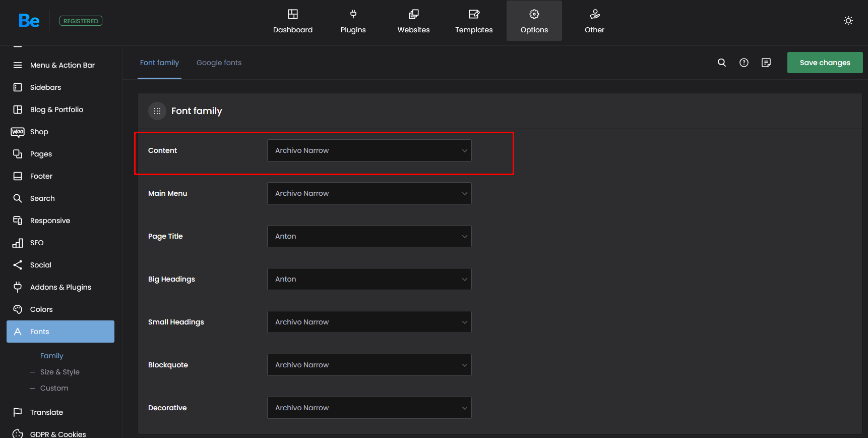Open the Page Title font dropdown
Image resolution: width=868 pixels, height=438 pixels.
(x=369, y=236)
